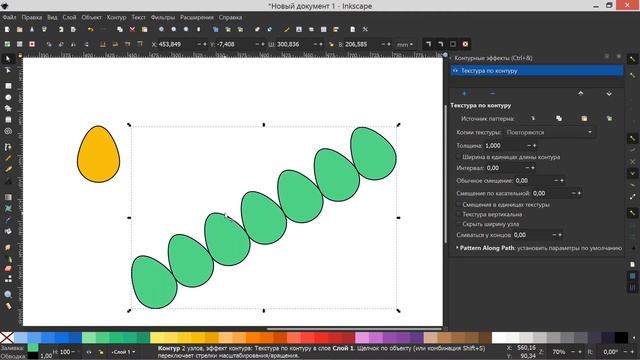
Task: Open the Текст menu
Action: 138,17
